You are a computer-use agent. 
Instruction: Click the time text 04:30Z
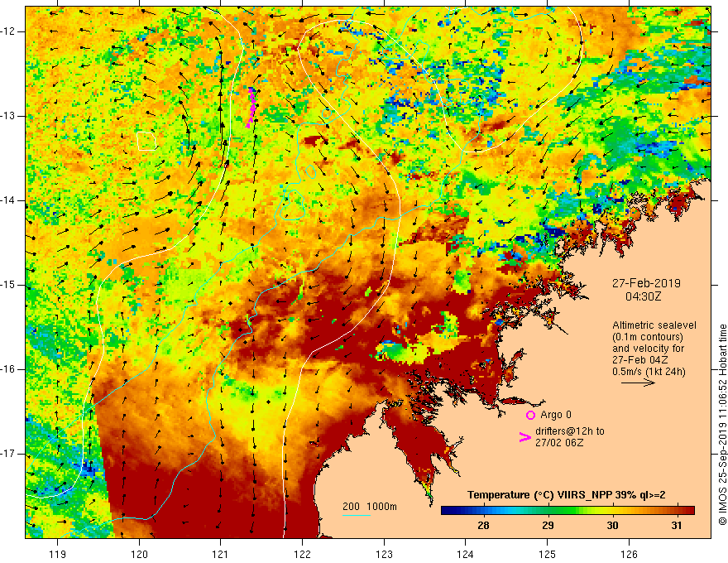643,296
